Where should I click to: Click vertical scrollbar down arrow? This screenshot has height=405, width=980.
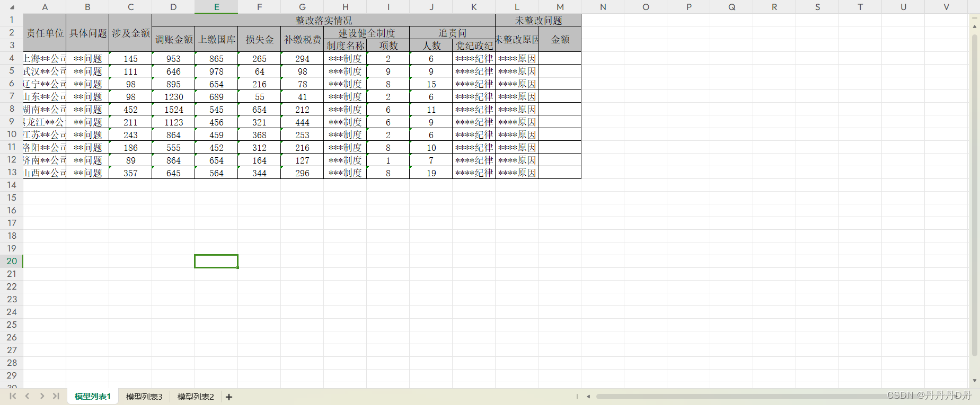point(975,380)
